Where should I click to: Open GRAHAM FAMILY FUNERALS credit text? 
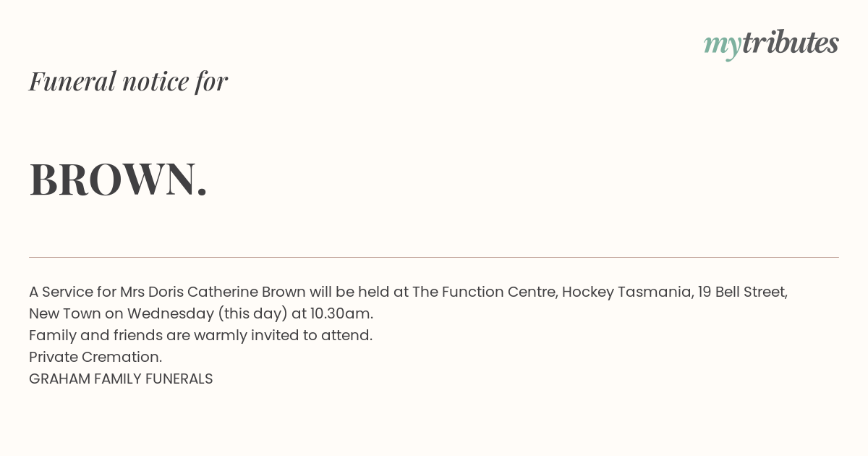pyautogui.click(x=121, y=379)
